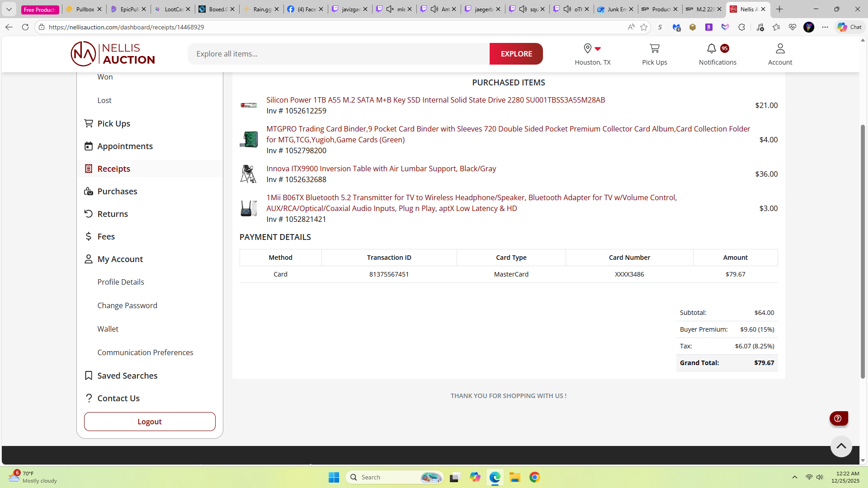This screenshot has width=868, height=488.
Task: Click the MTGPRO card binder thumbnail
Action: (249, 140)
